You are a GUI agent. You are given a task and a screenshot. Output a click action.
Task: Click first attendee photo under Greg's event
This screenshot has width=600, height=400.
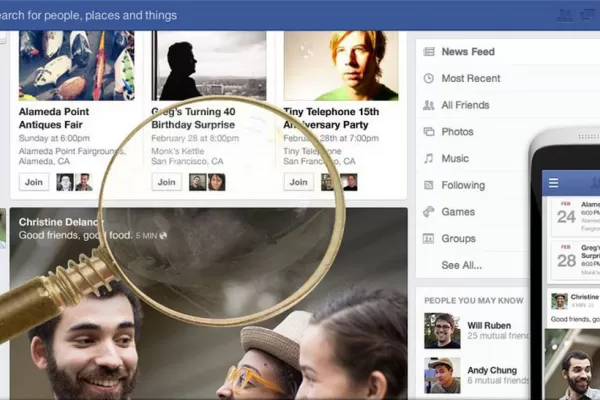[x=197, y=182]
